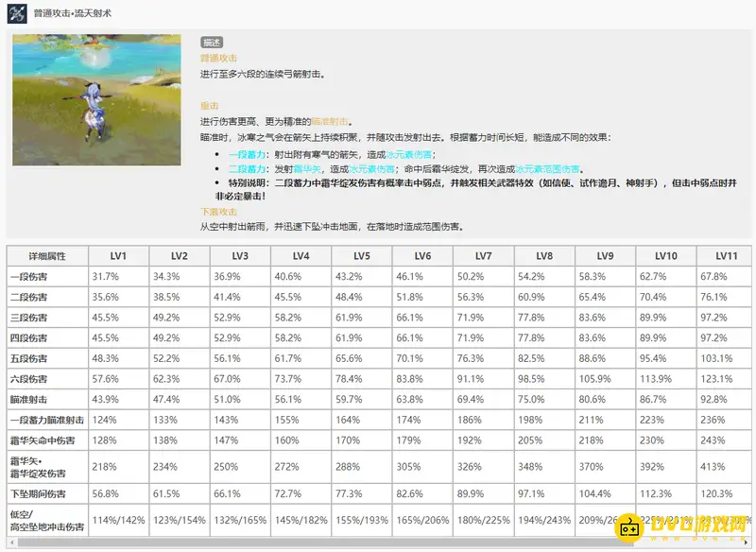
Task: Click the horizontal scrollbar track under the table
Action: click(378, 543)
